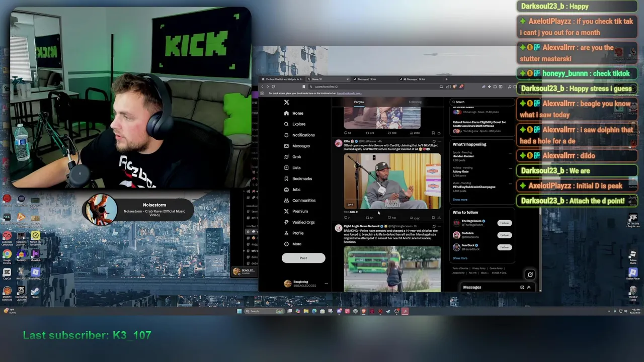Screen dimensions: 644x362
Task: View analytics of Killa's Offset post
Action: pyautogui.click(x=414, y=218)
